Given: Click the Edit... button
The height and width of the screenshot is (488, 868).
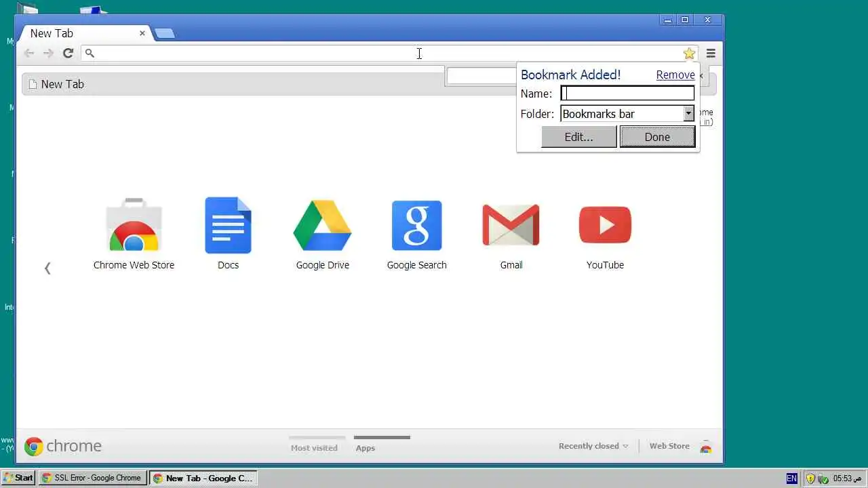Looking at the screenshot, I should click(x=578, y=137).
